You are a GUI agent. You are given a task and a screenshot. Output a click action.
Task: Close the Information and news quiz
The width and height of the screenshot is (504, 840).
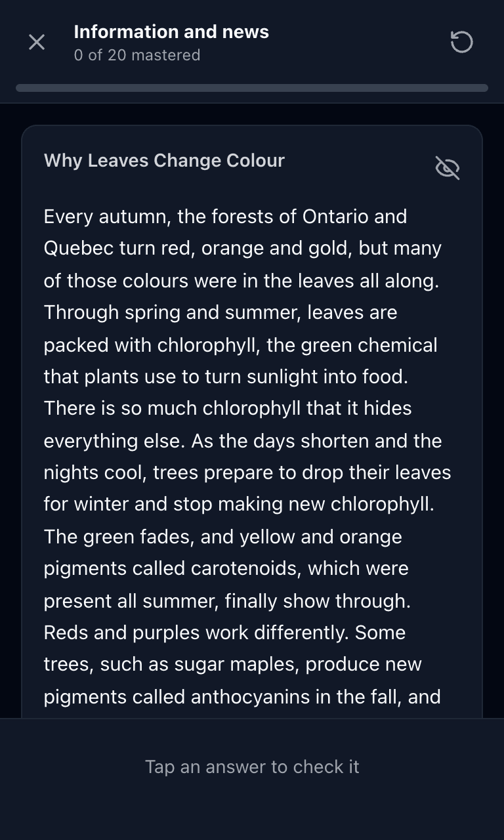(37, 42)
